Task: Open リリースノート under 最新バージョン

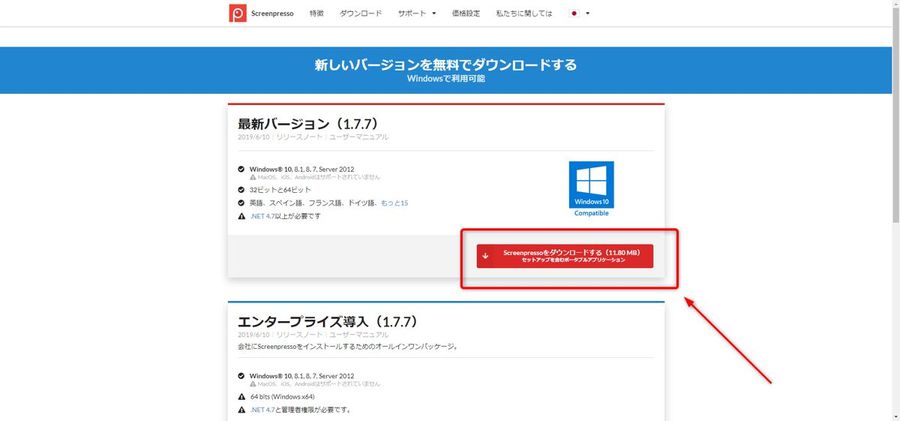Action: (x=300, y=137)
